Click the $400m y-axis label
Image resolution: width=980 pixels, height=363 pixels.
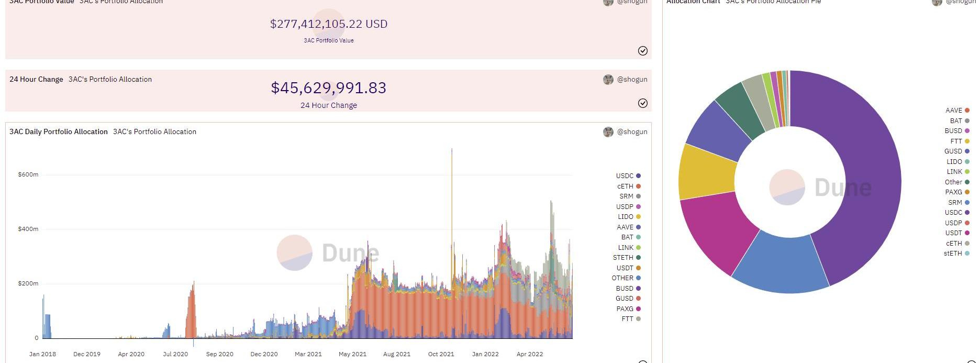28,229
